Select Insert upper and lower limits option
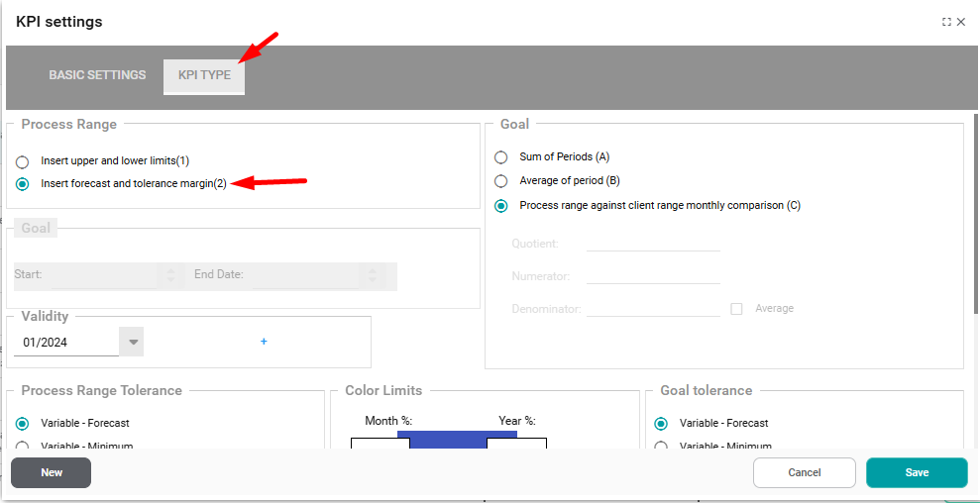980x503 pixels. pos(23,160)
